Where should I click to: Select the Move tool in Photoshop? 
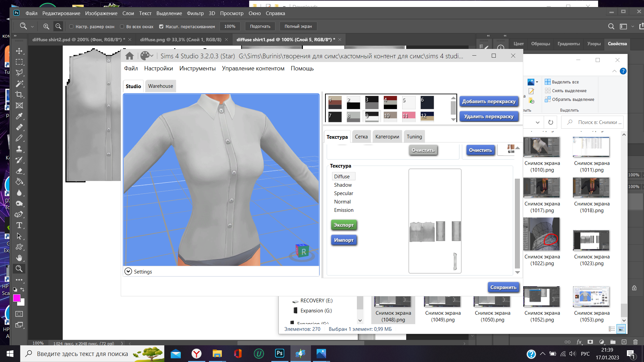point(19,51)
